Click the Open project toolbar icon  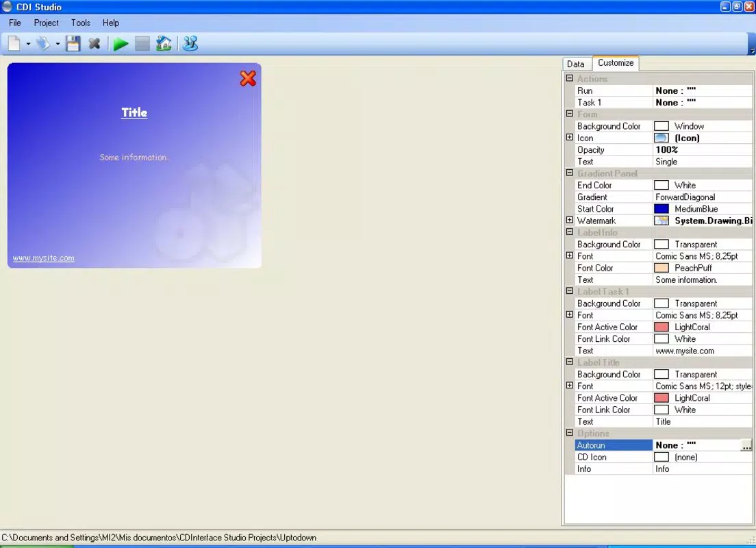(43, 44)
